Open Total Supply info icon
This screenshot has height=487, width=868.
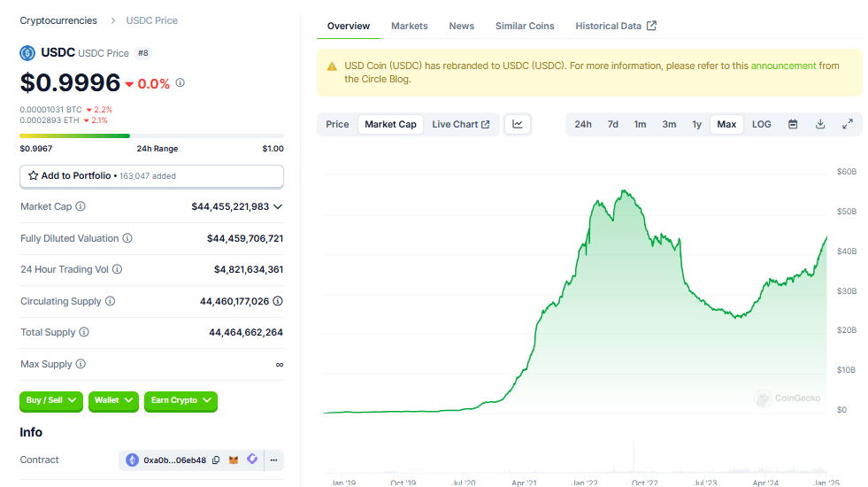click(84, 332)
